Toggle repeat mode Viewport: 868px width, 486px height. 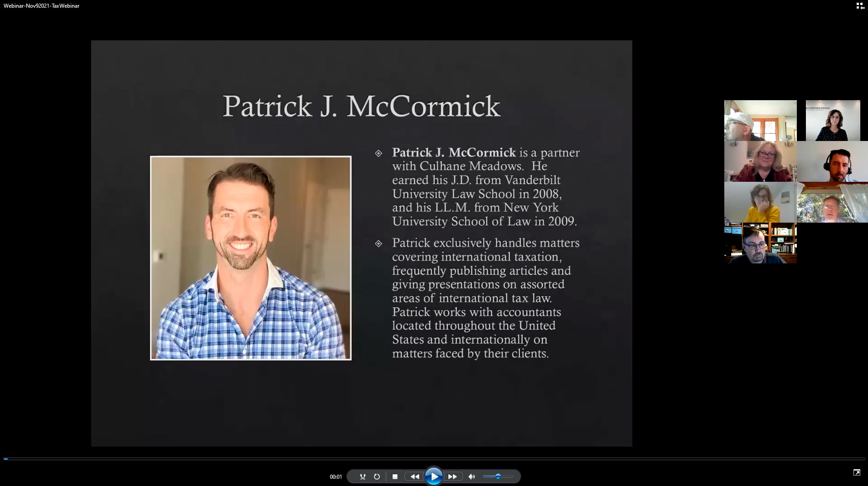[x=377, y=476]
